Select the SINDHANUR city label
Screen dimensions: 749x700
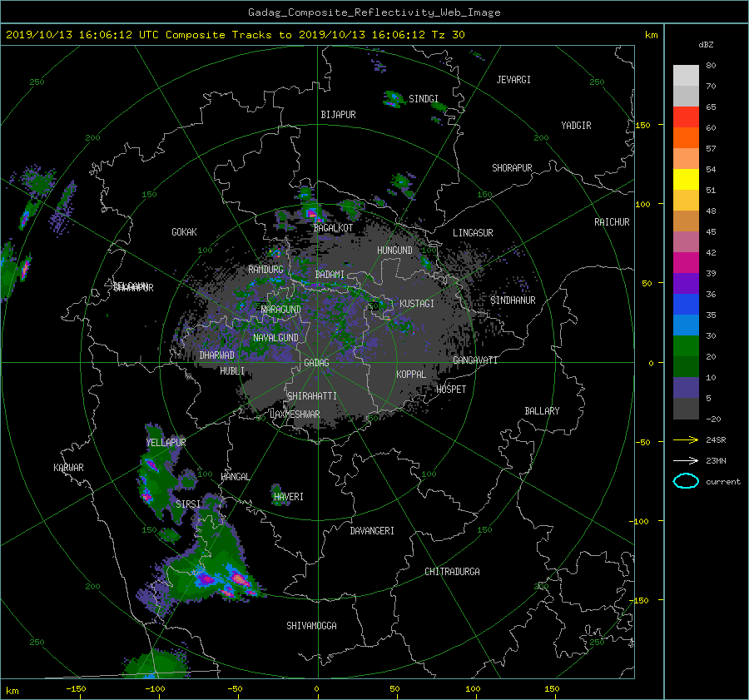pos(513,300)
